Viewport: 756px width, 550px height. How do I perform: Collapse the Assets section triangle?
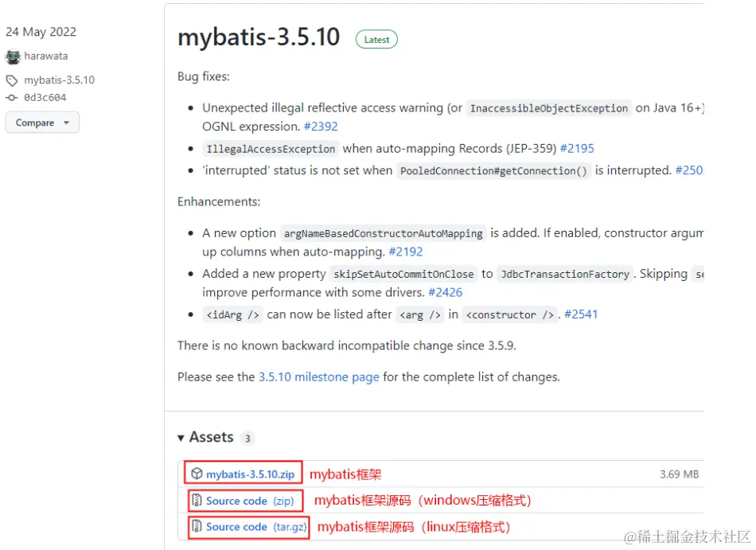181,438
